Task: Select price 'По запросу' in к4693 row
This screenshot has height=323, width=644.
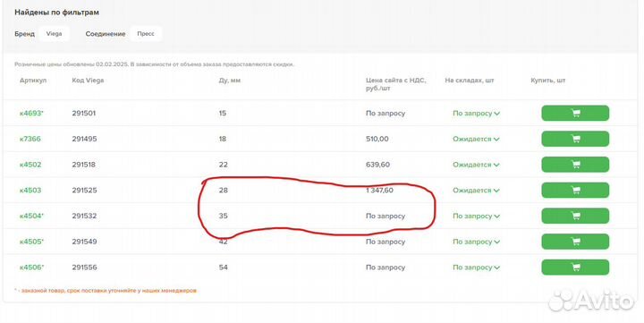Action: point(386,113)
